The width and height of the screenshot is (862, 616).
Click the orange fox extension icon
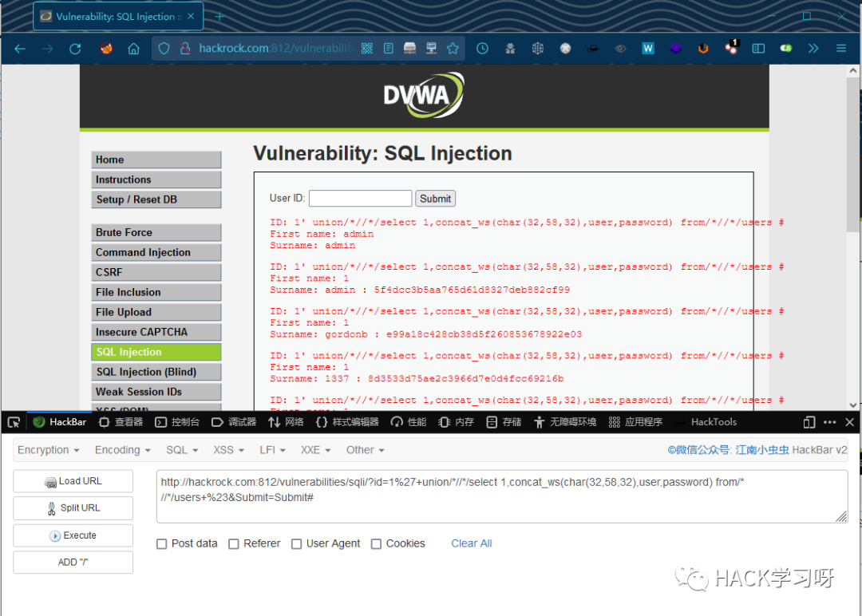coord(703,49)
